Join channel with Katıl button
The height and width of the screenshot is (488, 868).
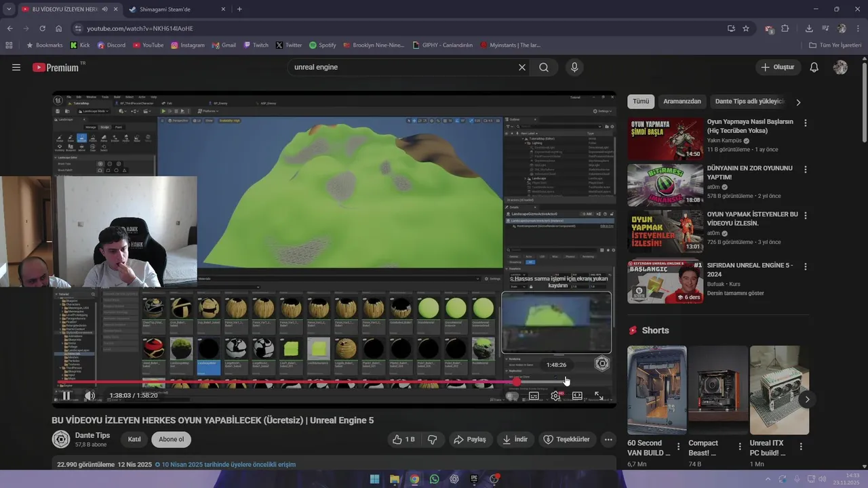click(134, 439)
